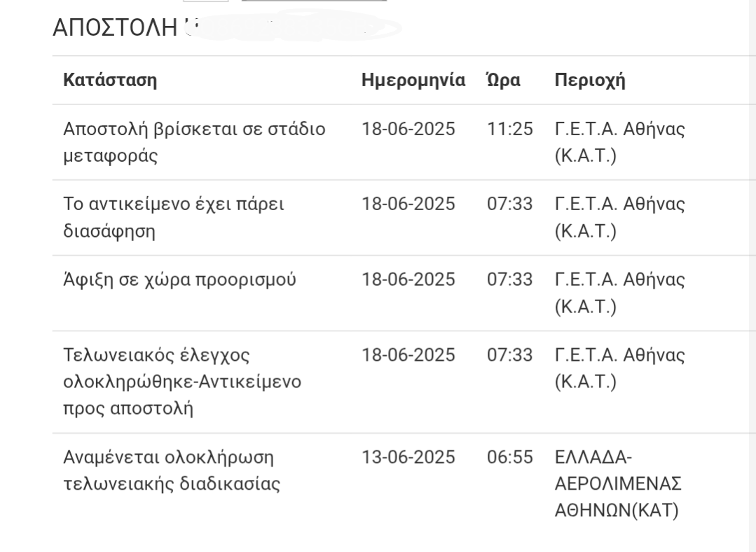The height and width of the screenshot is (552, 756).
Task: Click status 'Τελωνειακός έλεγχος ολοκληρώθηκε'
Action: point(182,382)
